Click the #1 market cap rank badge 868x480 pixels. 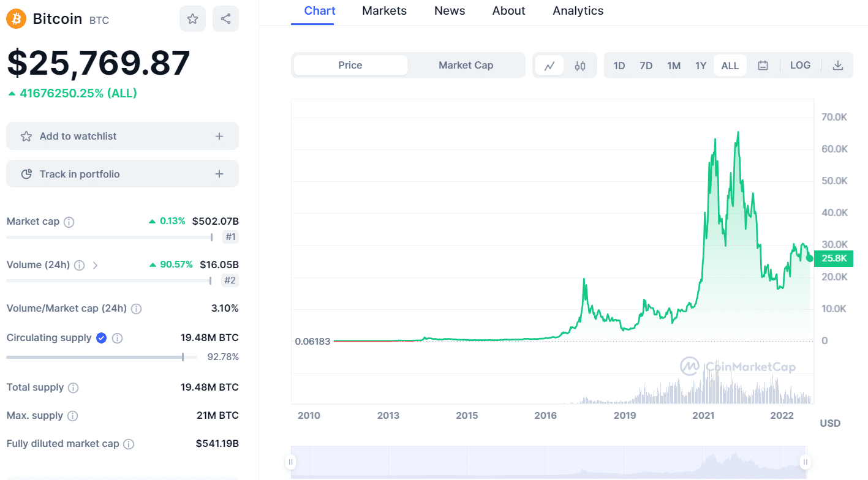(x=230, y=237)
